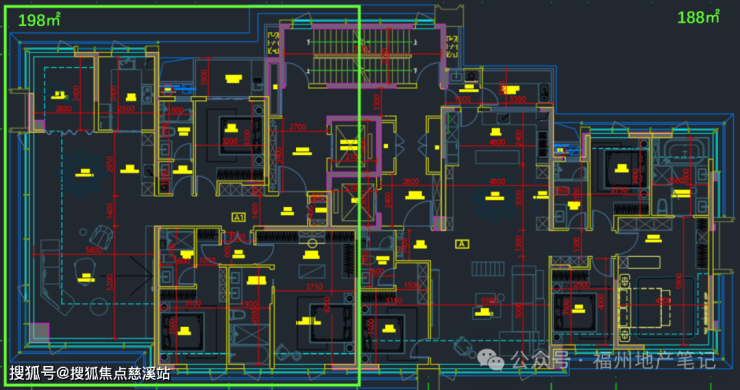Select the 3750 bedroom dimension text
Screen dimensions: 740x390
(314, 287)
